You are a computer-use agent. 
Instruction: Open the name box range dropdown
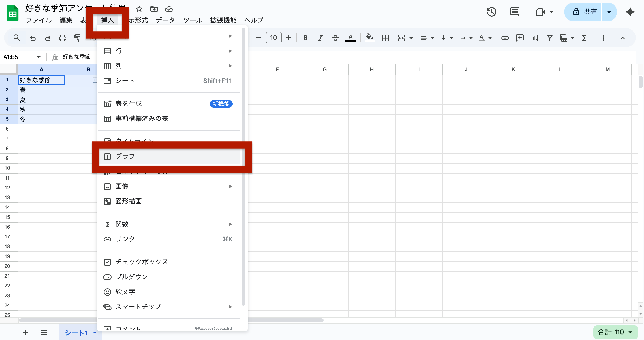click(x=39, y=57)
